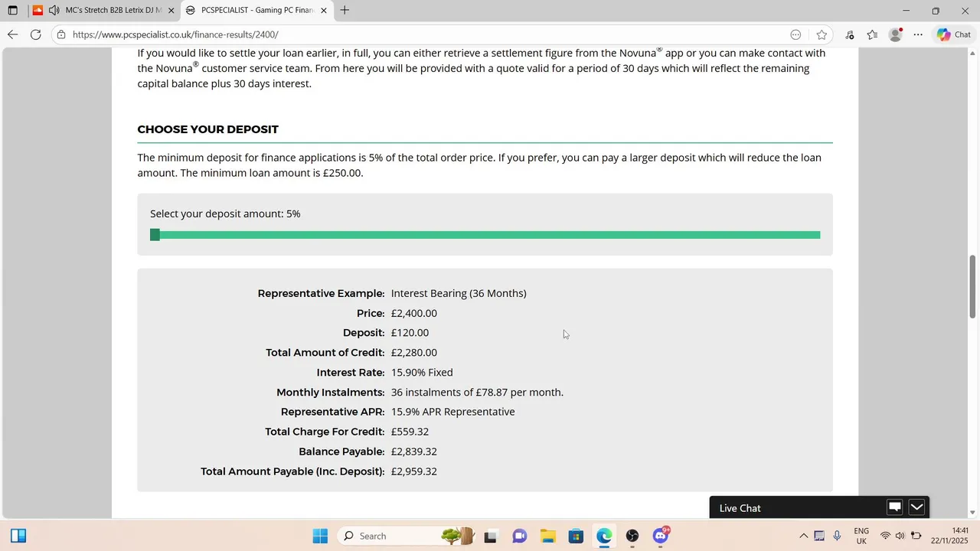Viewport: 980px width, 551px height.
Task: Click Total Amount Payable £2,959.32
Action: tap(413, 471)
